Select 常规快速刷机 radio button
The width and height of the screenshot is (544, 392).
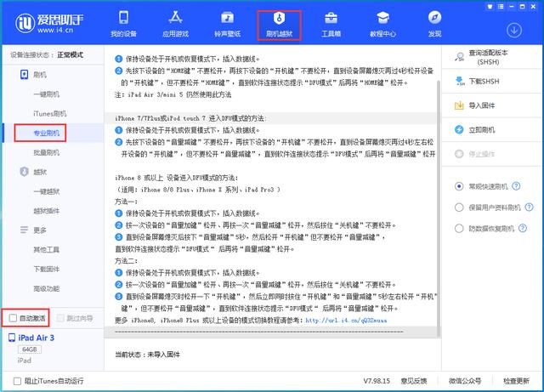459,186
